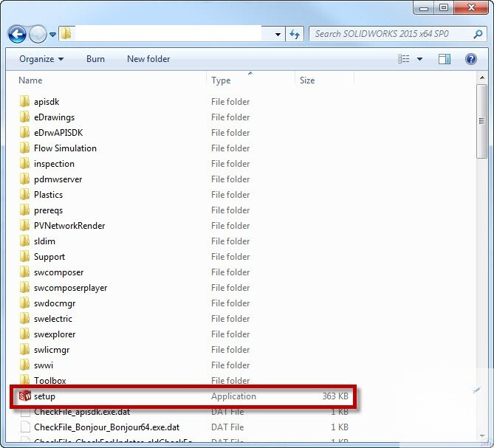This screenshot has width=494, height=448.
Task: Click the Support folder icon
Action: (24, 256)
